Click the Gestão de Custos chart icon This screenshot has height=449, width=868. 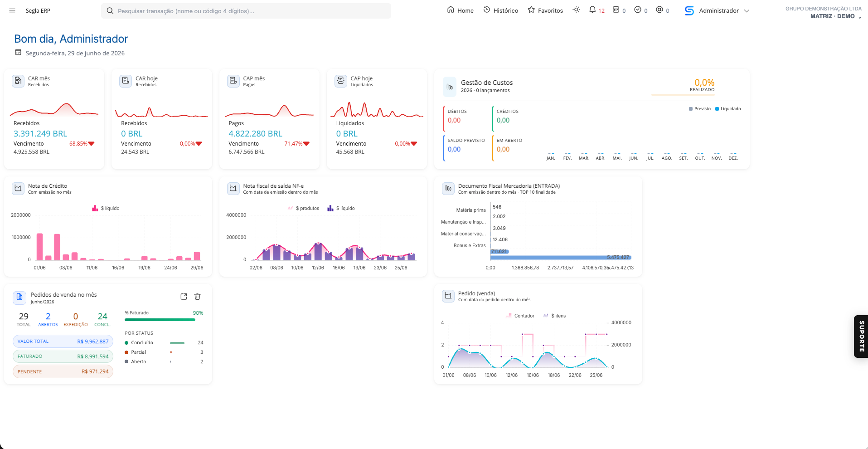(x=450, y=87)
